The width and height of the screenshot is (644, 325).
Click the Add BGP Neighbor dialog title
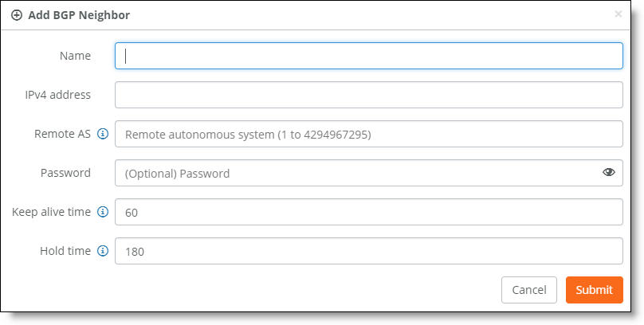pyautogui.click(x=79, y=16)
